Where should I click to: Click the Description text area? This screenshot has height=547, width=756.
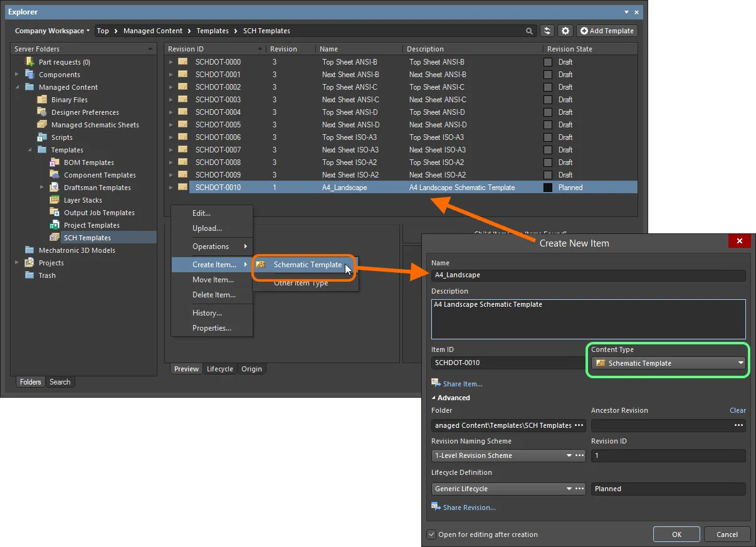click(588, 319)
